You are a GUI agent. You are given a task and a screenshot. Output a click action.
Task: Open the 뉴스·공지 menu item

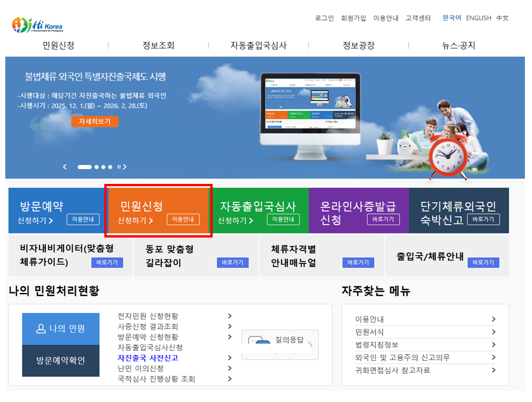(x=458, y=45)
